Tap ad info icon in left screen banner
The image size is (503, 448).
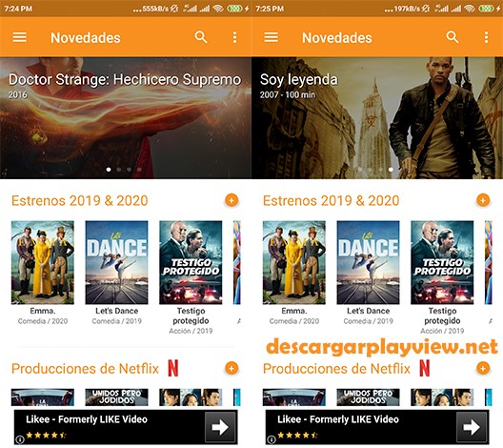(x=20, y=439)
